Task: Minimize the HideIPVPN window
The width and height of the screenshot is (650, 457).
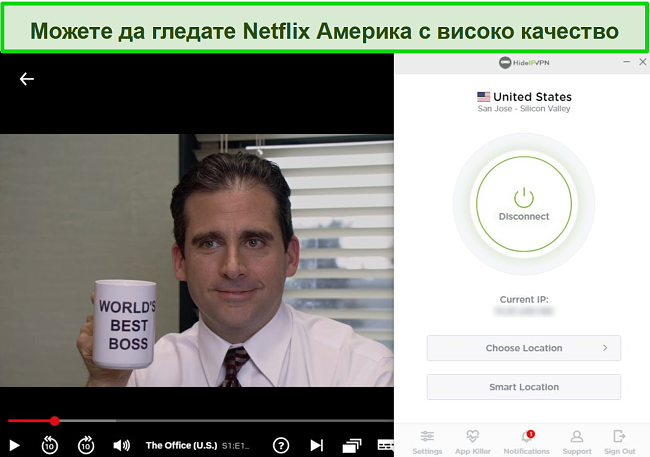Action: (x=626, y=62)
